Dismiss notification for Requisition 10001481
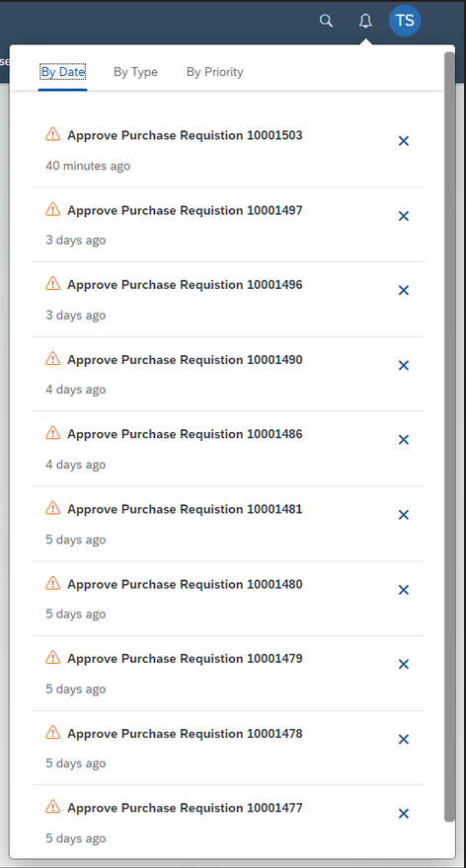 click(404, 515)
